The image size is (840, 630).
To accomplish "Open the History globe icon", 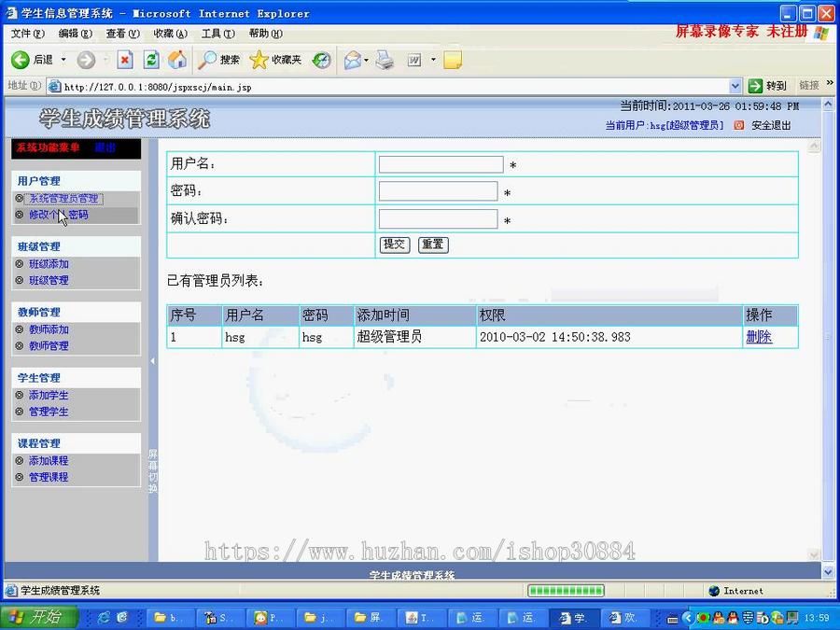I will coord(321,60).
